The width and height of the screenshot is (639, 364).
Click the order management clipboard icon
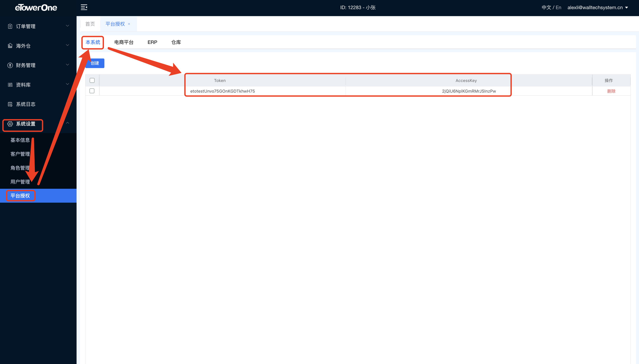coord(10,26)
